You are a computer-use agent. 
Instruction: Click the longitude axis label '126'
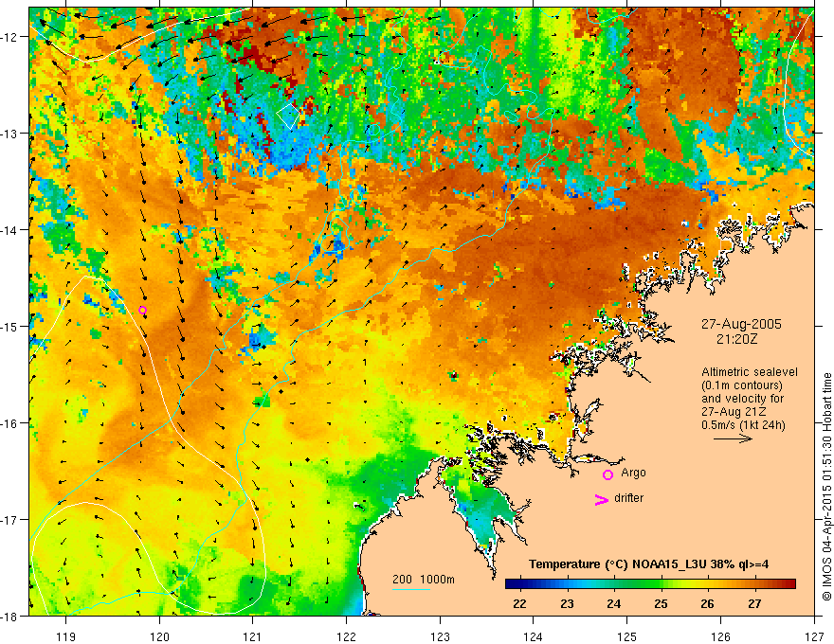(x=720, y=636)
